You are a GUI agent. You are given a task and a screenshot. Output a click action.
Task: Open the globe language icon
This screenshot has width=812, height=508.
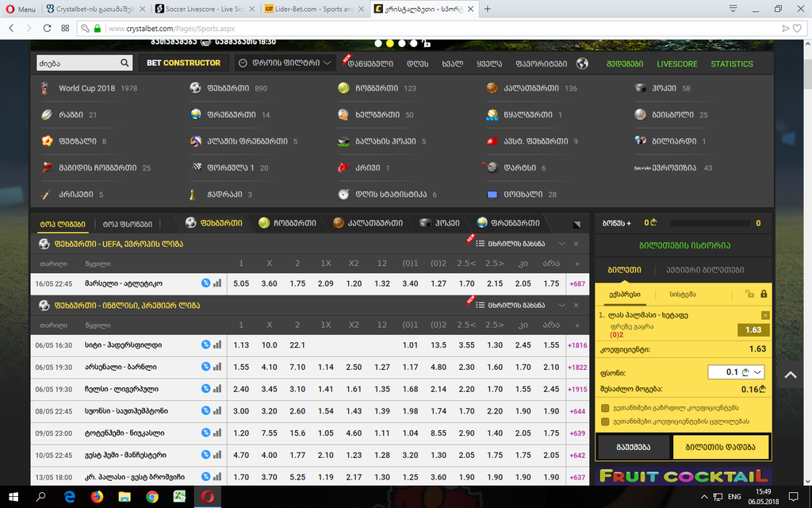(x=582, y=63)
